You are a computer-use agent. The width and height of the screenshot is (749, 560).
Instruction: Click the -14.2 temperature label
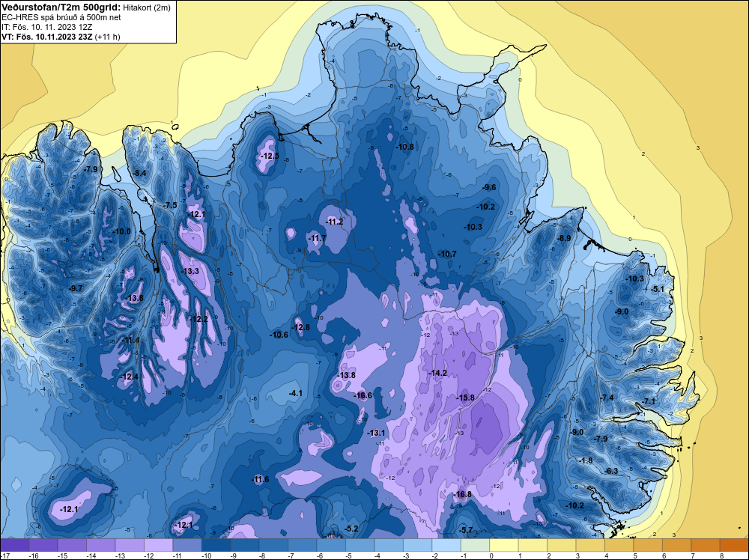[x=437, y=373]
